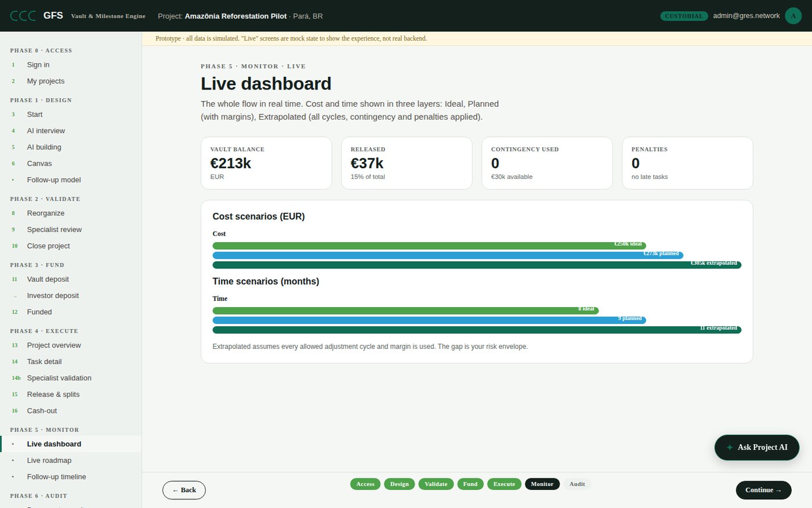Viewport: 812px width, 508px height.
Task: Click the Time scenarios (months) heading
Action: pyautogui.click(x=266, y=282)
